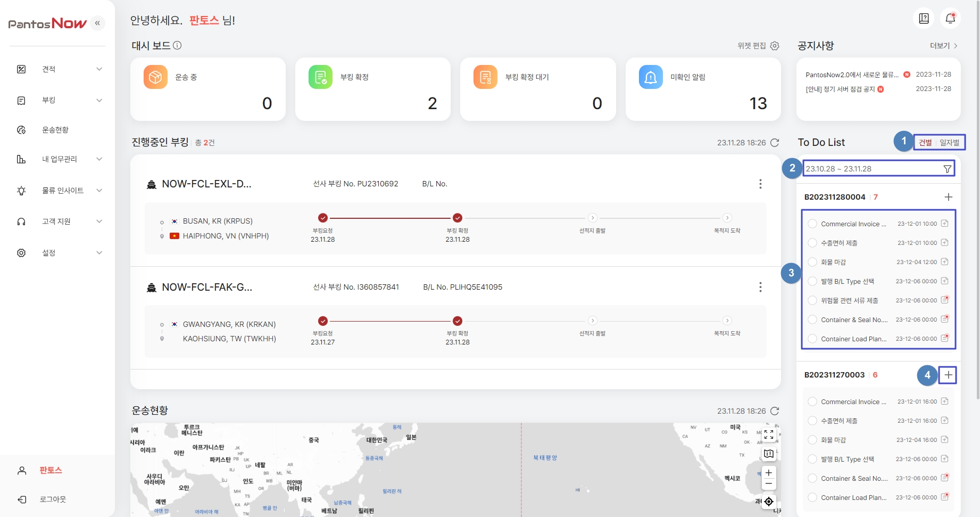The width and height of the screenshot is (980, 517).
Task: Open the help guide icon
Action: click(x=924, y=19)
